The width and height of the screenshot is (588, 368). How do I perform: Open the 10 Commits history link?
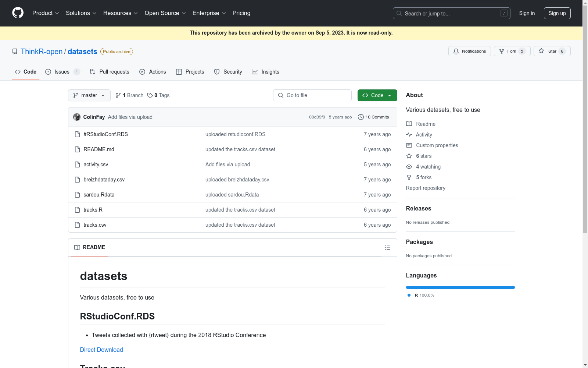click(x=373, y=117)
